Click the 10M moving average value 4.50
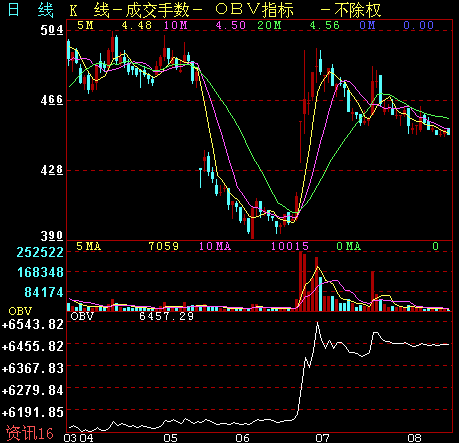 [231, 25]
